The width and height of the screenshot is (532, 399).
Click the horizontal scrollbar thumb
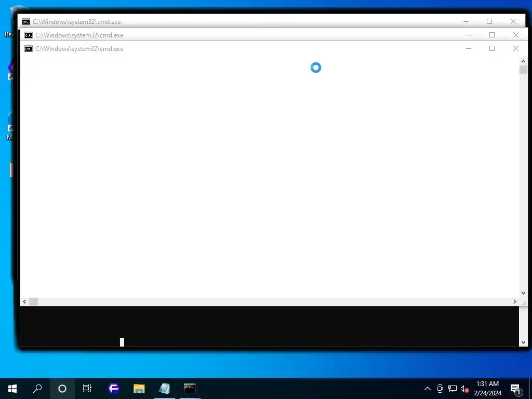tap(33, 302)
